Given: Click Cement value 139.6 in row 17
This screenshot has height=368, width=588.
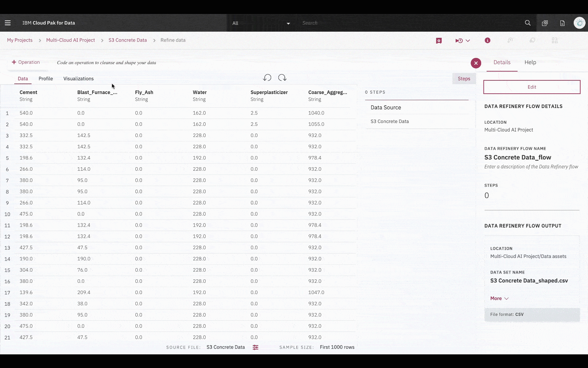Looking at the screenshot, I should 26,292.
